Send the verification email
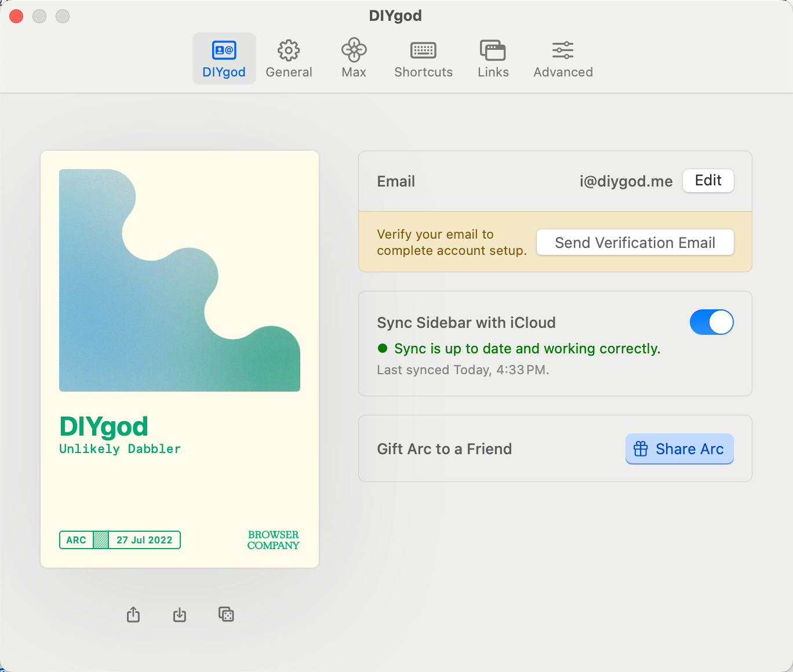Viewport: 793px width, 672px height. pos(635,242)
